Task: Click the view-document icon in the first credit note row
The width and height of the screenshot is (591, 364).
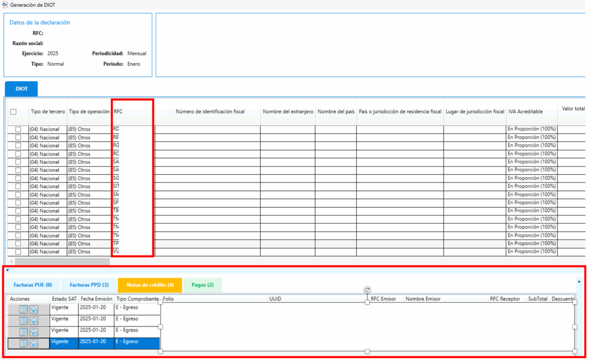Action: tap(24, 309)
